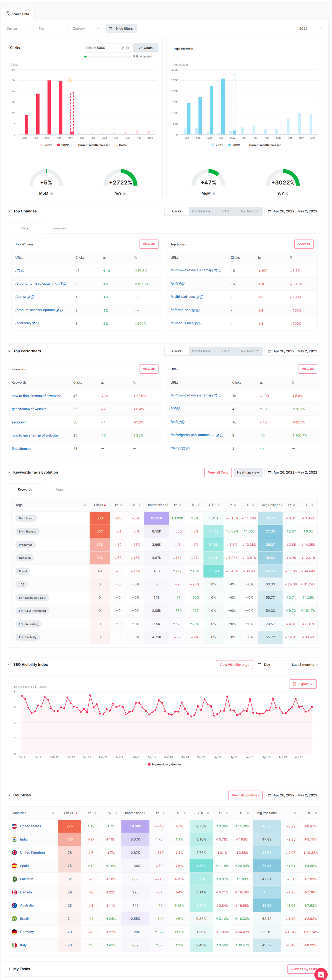
Task: Open the Device filter dropdown
Action: pos(19,28)
